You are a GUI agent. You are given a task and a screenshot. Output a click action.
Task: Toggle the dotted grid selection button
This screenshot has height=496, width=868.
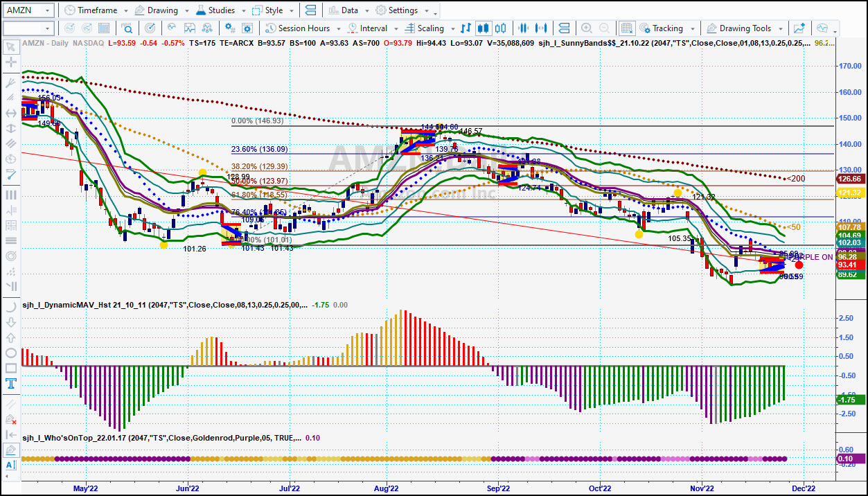(626, 28)
